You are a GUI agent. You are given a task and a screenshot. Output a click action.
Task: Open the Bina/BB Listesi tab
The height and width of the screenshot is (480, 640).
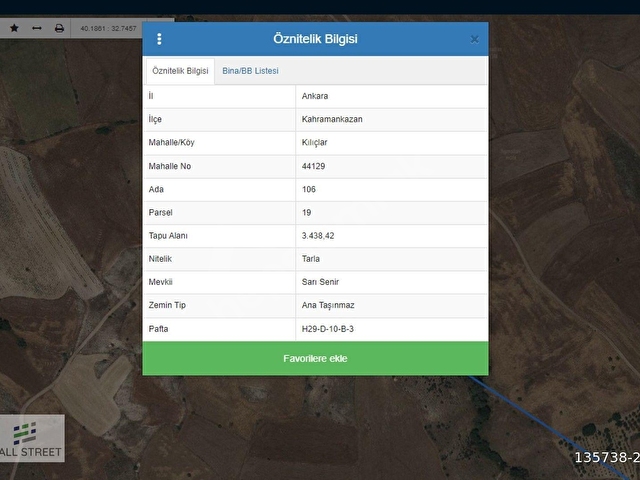250,71
